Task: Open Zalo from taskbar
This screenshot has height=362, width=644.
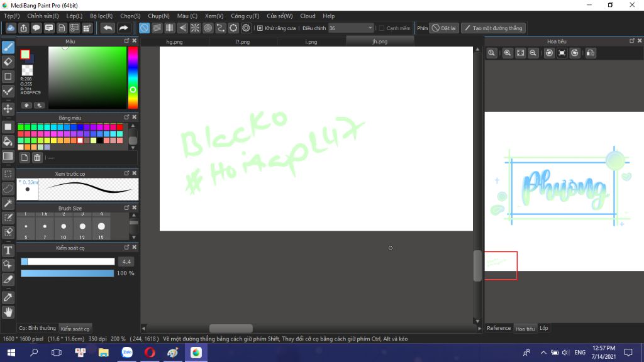Action: tap(127, 353)
